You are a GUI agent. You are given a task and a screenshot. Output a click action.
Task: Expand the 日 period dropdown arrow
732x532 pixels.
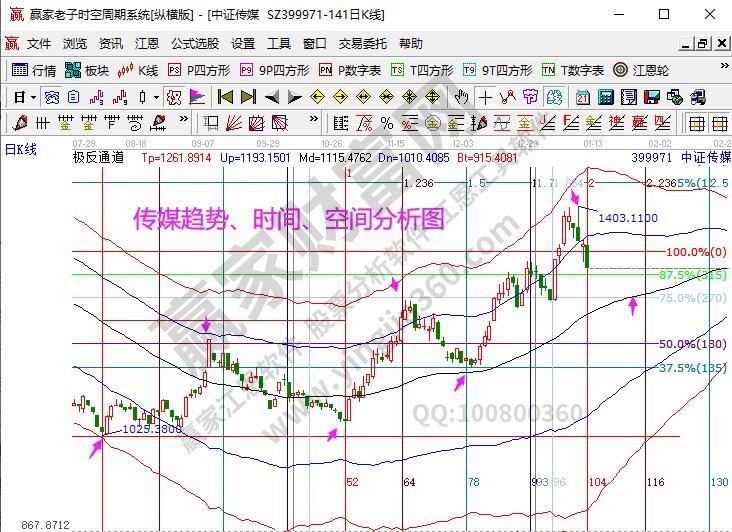pos(33,97)
